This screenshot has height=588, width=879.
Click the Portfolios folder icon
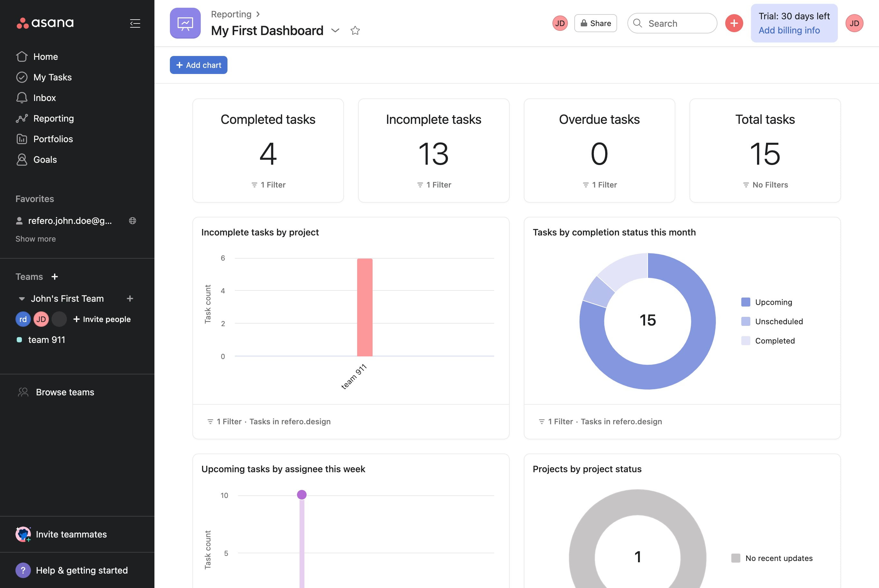[22, 139]
